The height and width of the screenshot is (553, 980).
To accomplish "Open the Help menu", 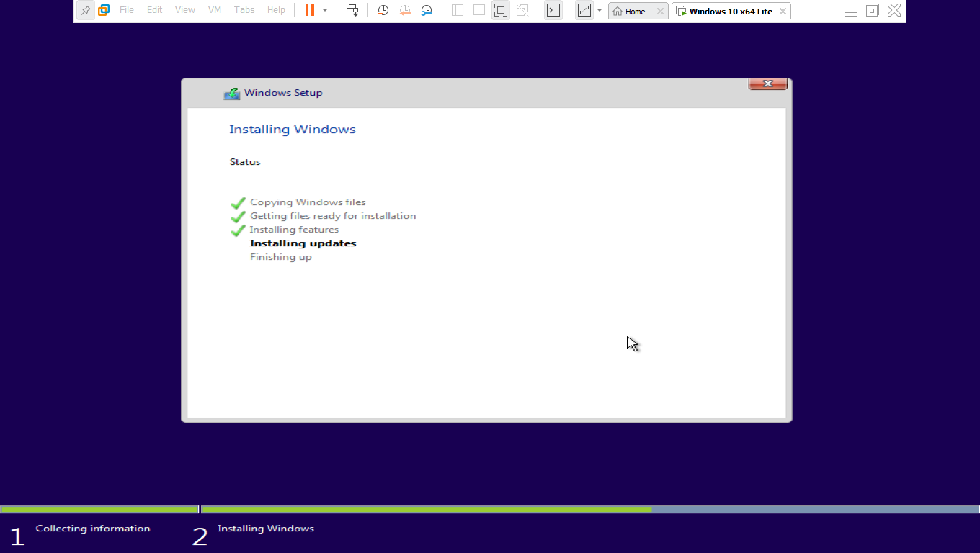I will coord(276,10).
